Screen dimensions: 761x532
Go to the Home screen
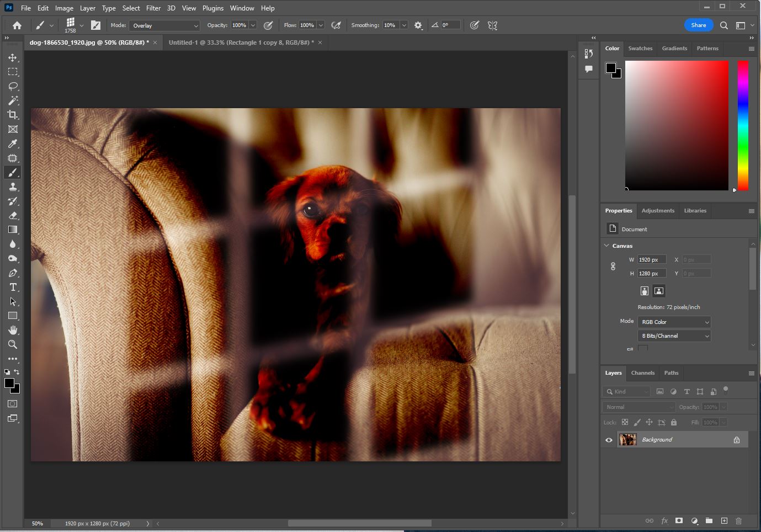click(17, 25)
